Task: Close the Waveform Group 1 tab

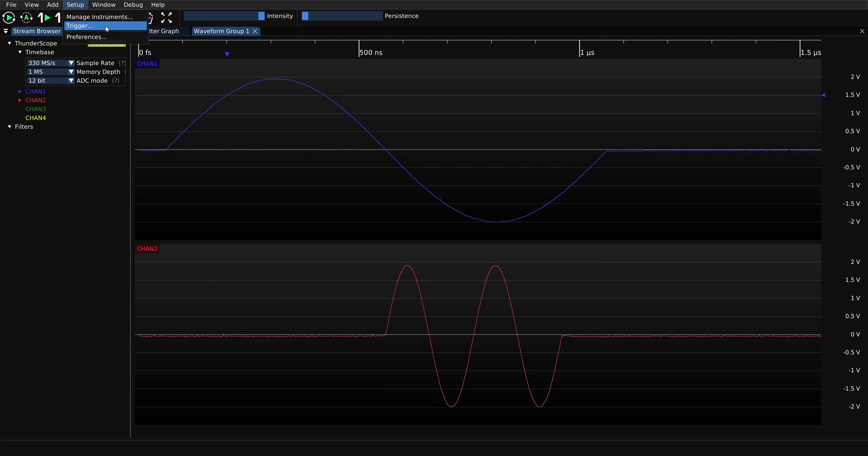Action: click(255, 31)
